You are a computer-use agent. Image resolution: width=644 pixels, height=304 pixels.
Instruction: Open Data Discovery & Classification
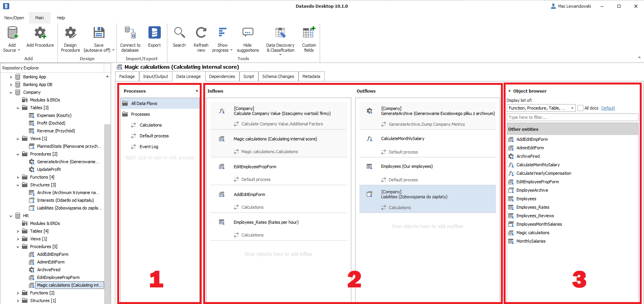pyautogui.click(x=280, y=34)
